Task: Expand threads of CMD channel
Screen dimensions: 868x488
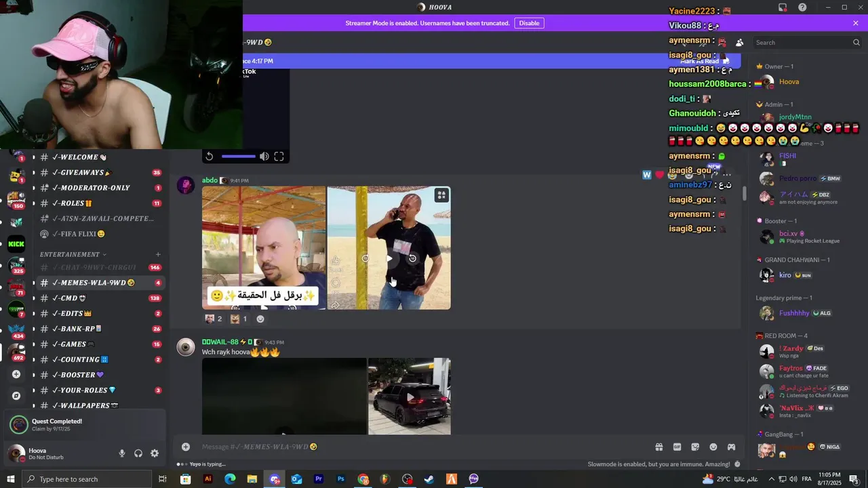Action: 34,298
